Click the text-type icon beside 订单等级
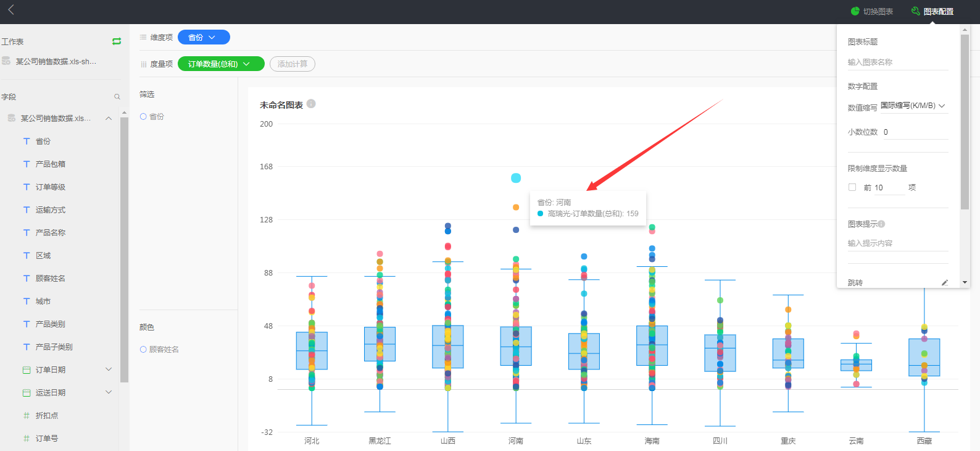 pyautogui.click(x=27, y=187)
